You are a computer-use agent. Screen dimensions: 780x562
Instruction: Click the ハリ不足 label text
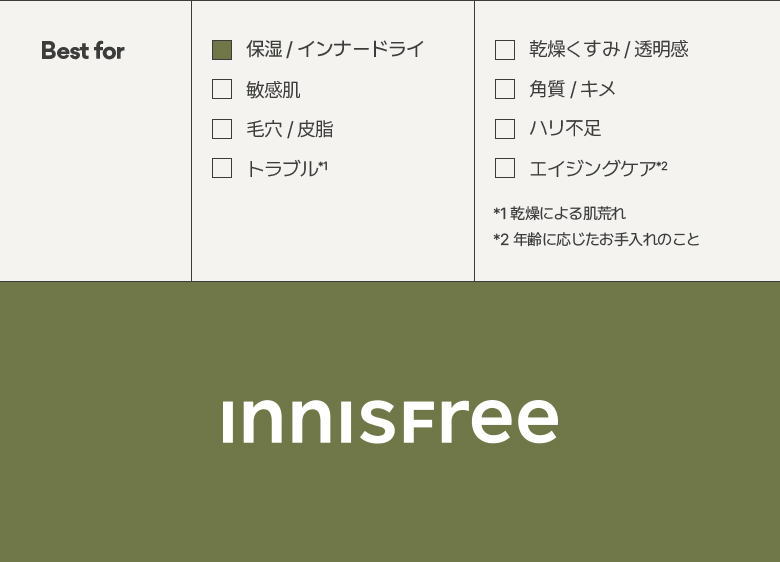point(565,128)
